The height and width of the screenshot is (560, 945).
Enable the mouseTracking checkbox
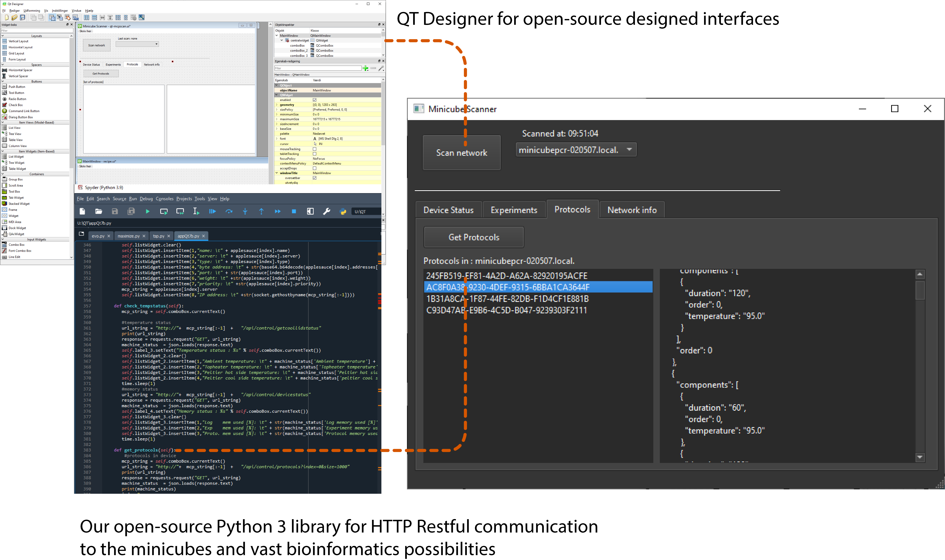(x=314, y=149)
